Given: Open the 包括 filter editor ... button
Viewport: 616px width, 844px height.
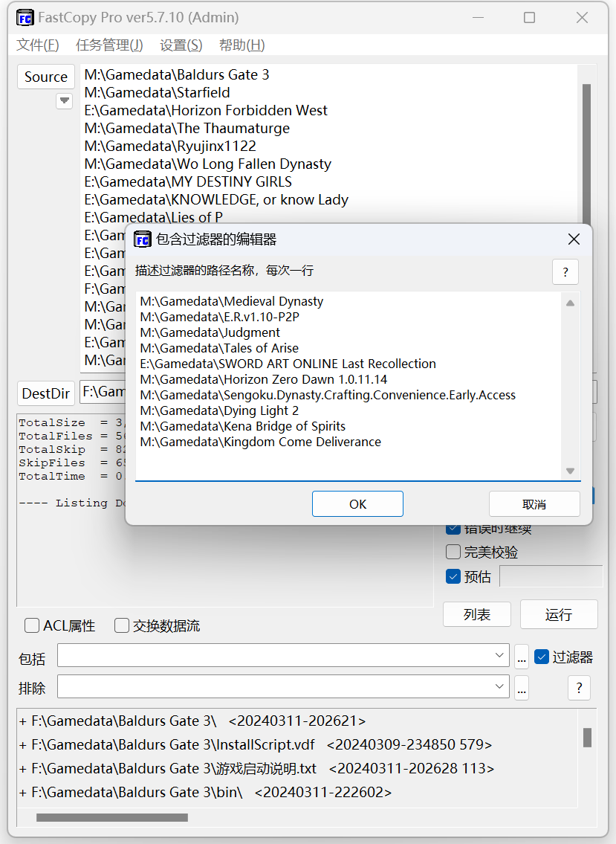Looking at the screenshot, I should [x=522, y=657].
